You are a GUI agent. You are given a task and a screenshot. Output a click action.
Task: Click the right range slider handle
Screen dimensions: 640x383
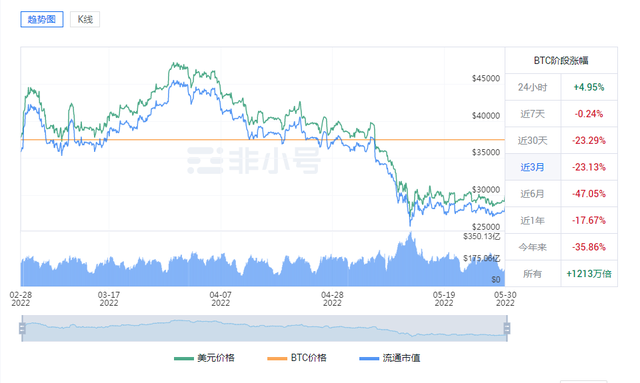(x=507, y=328)
